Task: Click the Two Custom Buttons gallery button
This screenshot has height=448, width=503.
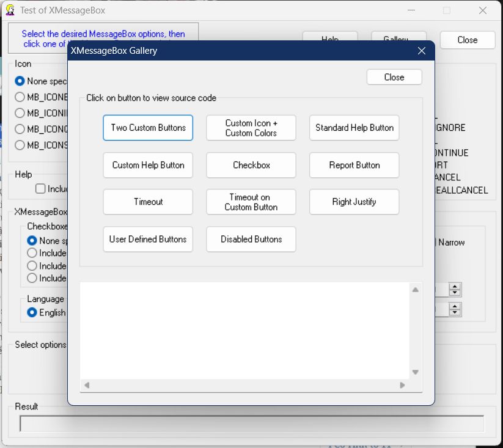Action: pos(148,128)
